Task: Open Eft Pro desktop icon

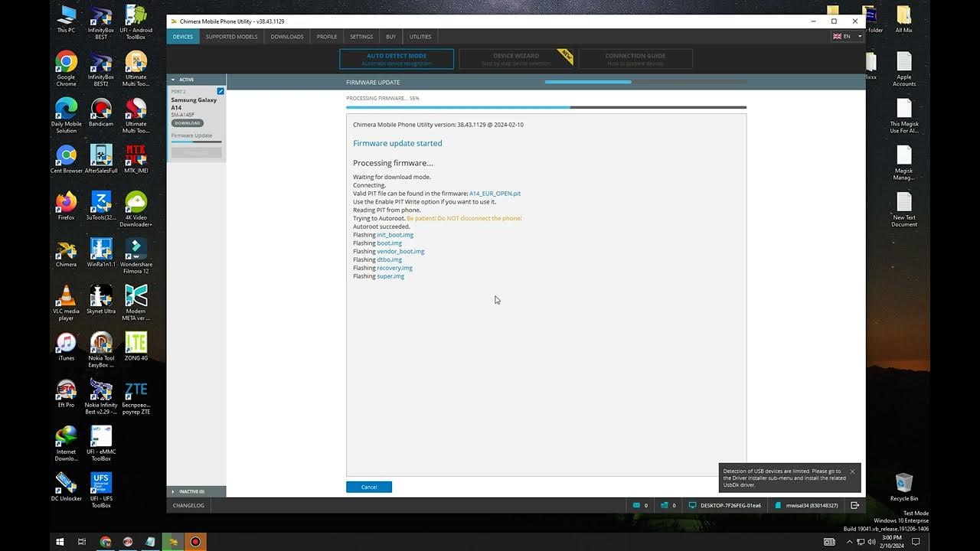Action: pyautogui.click(x=67, y=393)
